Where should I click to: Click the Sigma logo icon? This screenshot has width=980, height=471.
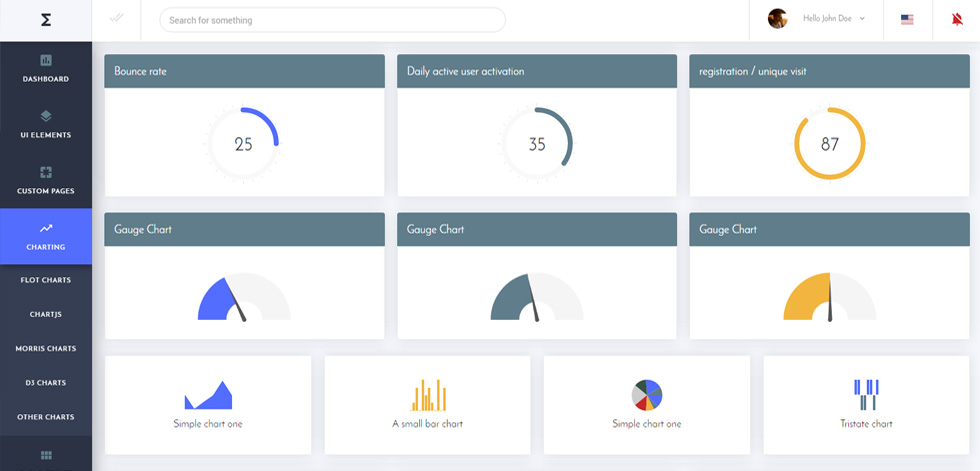pyautogui.click(x=46, y=20)
